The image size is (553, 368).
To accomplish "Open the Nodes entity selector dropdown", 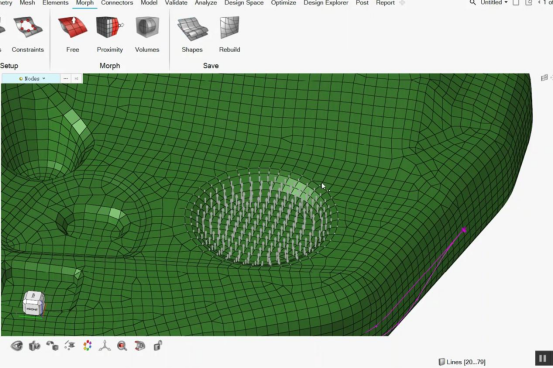I will pyautogui.click(x=32, y=78).
